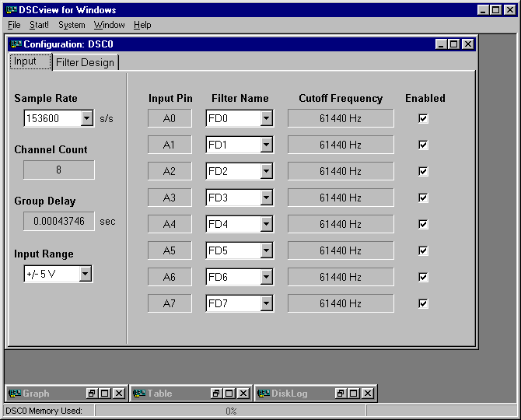
Task: Disable the A4 input channel checkbox
Action: (x=423, y=224)
